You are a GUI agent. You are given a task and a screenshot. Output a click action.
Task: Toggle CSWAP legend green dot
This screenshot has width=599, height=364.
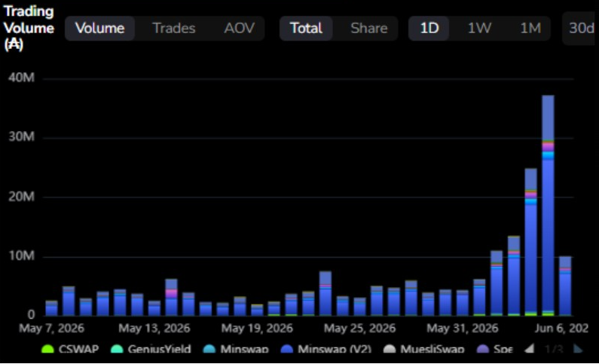[47, 349]
